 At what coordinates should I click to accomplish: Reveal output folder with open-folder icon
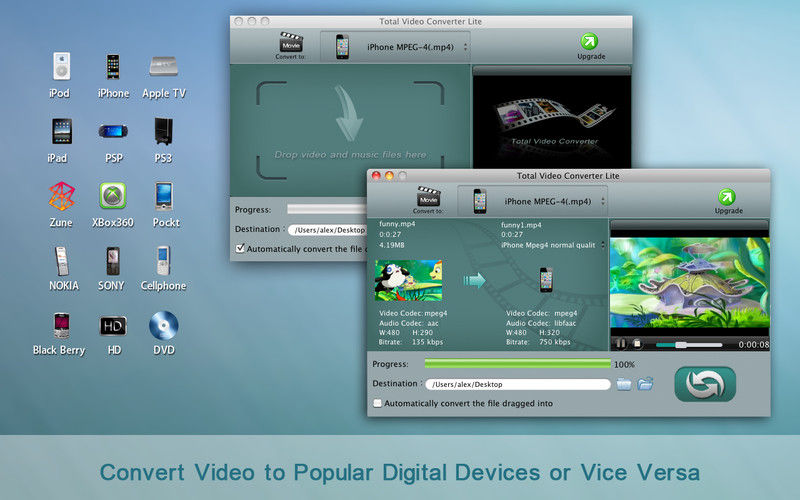(645, 383)
